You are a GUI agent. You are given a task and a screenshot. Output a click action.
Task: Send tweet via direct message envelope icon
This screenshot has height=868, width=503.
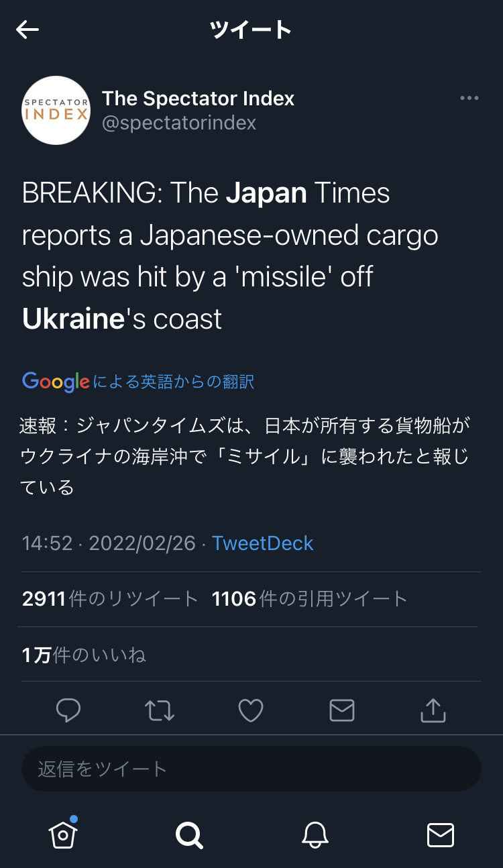(342, 710)
